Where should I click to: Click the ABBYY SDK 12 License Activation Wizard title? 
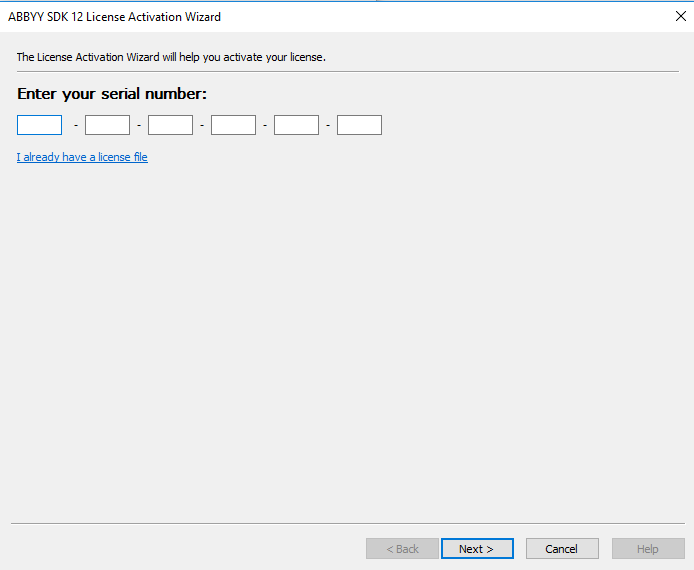pos(114,17)
